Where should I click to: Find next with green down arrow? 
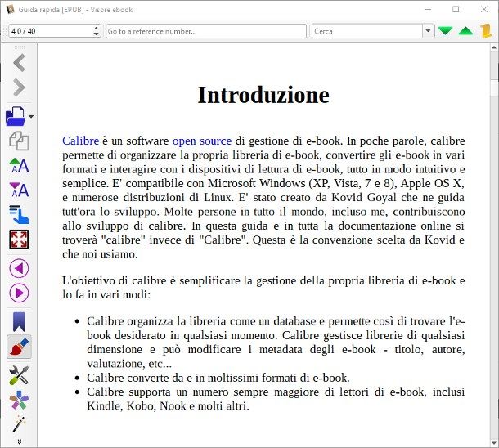[x=445, y=31]
